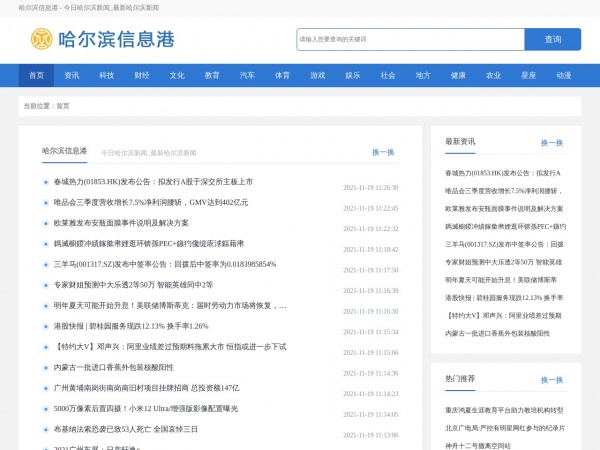Screen dimensions: 600x450
Task: Click the bullet icon beside 欧莱雅 article
Action: point(46,223)
